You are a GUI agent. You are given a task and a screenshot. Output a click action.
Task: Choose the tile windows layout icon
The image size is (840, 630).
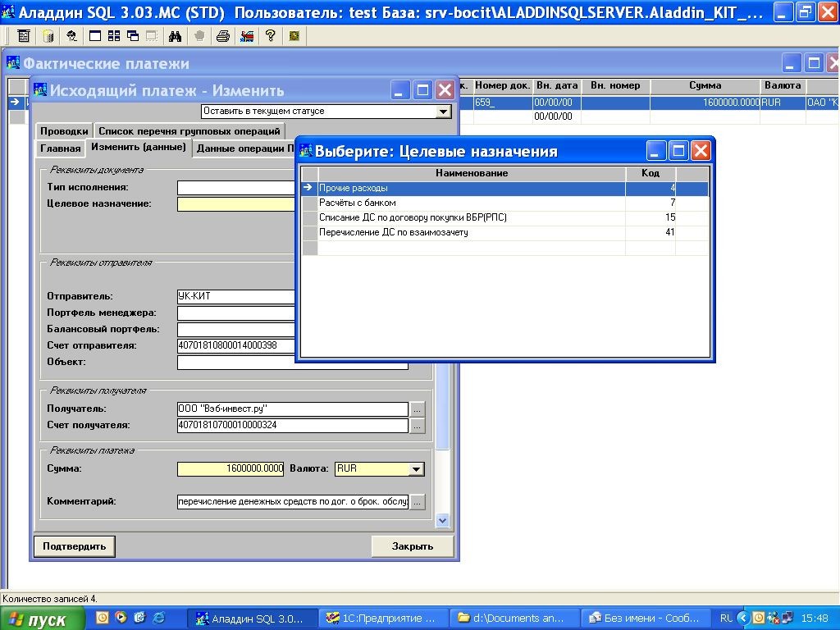114,36
